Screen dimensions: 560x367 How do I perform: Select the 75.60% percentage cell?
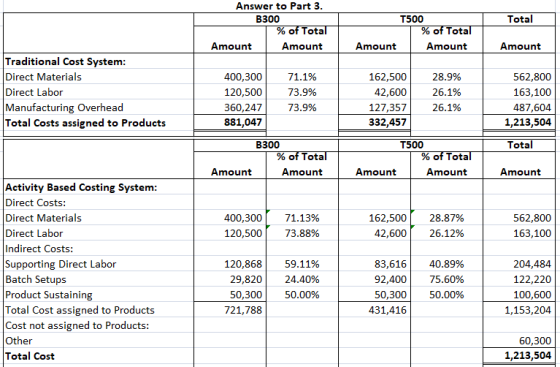(x=447, y=279)
